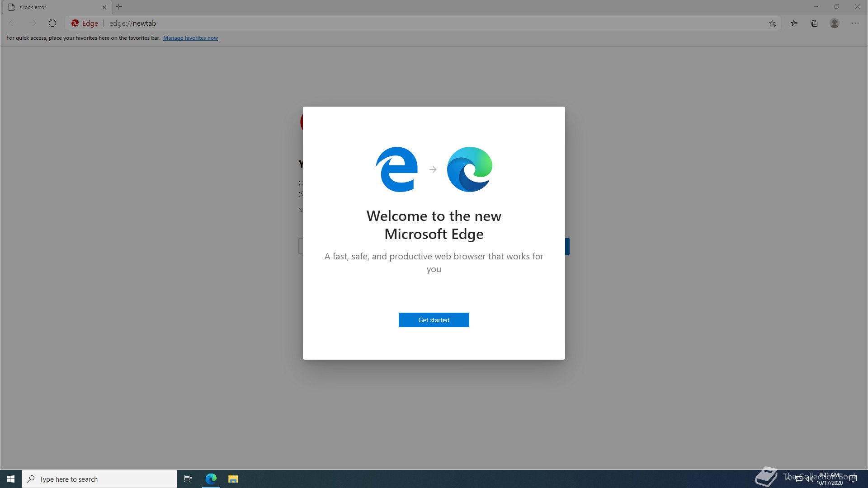The image size is (868, 488).
Task: Open the Favorites list icon
Action: (x=794, y=23)
